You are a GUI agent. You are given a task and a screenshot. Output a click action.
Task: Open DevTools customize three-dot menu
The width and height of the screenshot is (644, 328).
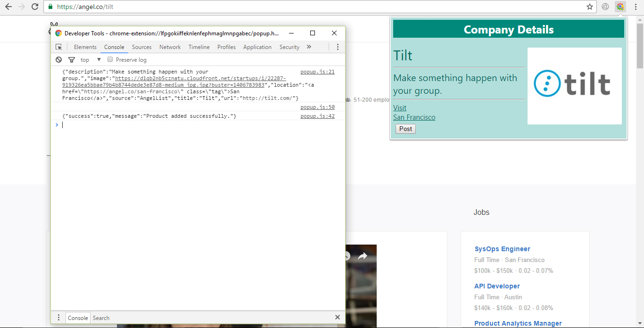tap(338, 47)
